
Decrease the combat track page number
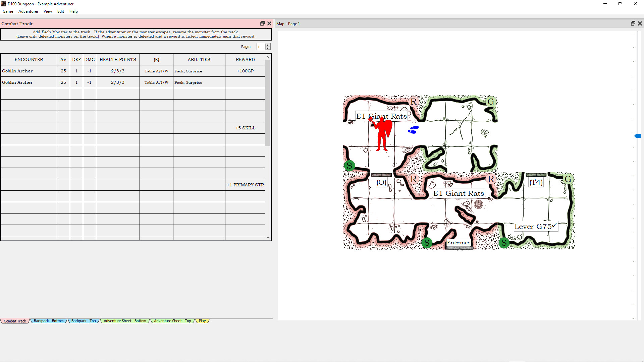pyautogui.click(x=268, y=48)
